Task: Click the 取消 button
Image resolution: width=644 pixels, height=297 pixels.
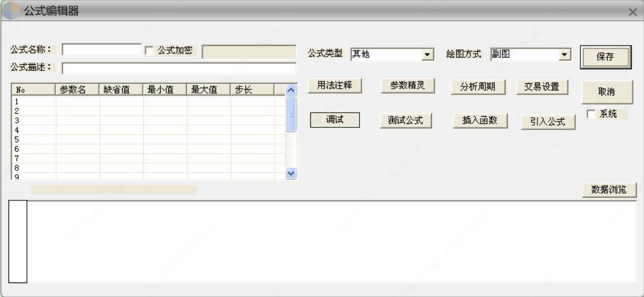Action: pos(607,92)
